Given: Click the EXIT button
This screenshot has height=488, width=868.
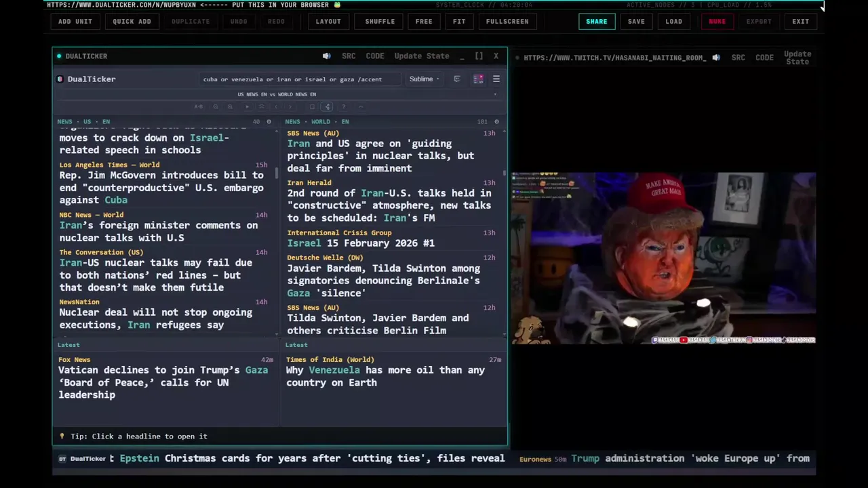Looking at the screenshot, I should pos(801,21).
